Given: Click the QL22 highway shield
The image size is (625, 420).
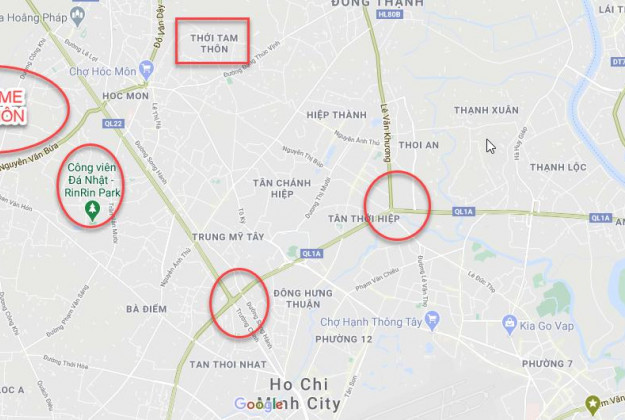Looking at the screenshot, I should (x=113, y=124).
